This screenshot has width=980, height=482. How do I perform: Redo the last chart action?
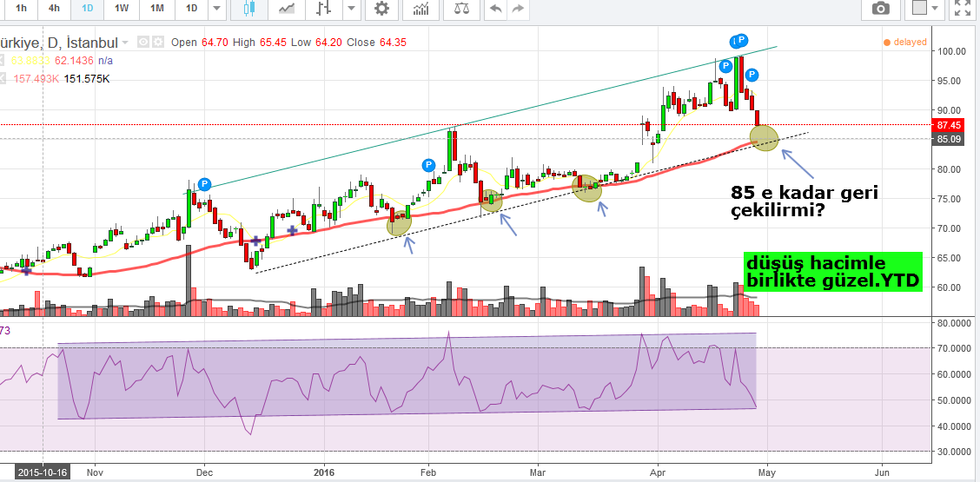pos(518,9)
